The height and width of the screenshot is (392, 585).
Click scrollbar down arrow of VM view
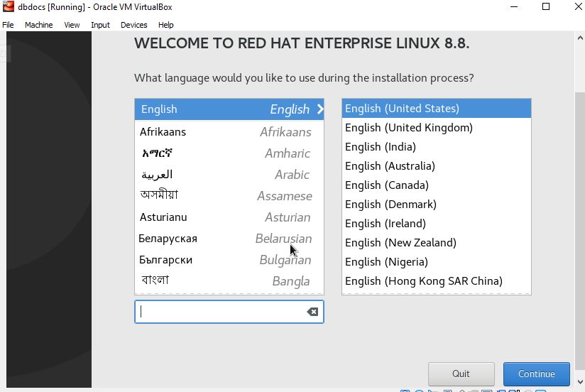click(580, 382)
